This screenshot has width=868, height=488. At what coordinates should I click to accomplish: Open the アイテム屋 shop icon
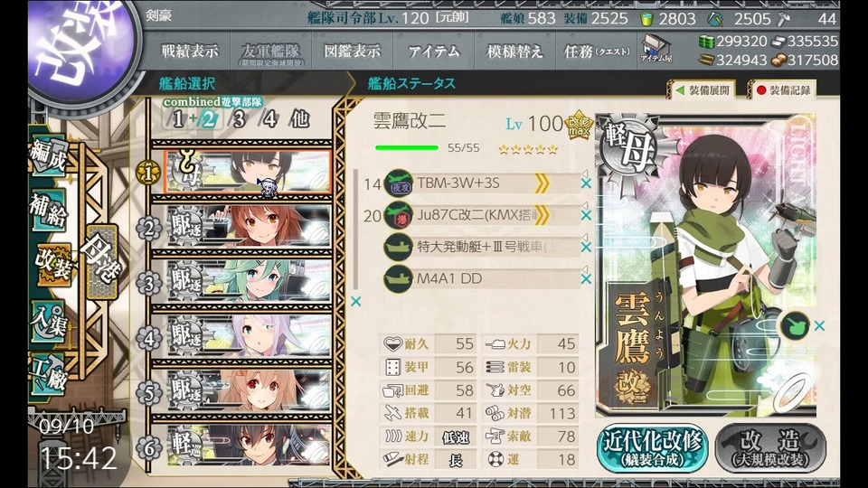656,49
